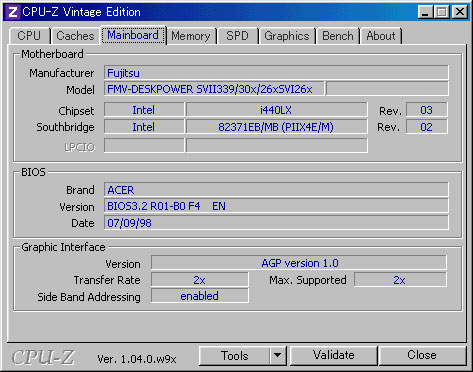Click the empty field next to the Model value
473x372 pixels.
[x=387, y=89]
